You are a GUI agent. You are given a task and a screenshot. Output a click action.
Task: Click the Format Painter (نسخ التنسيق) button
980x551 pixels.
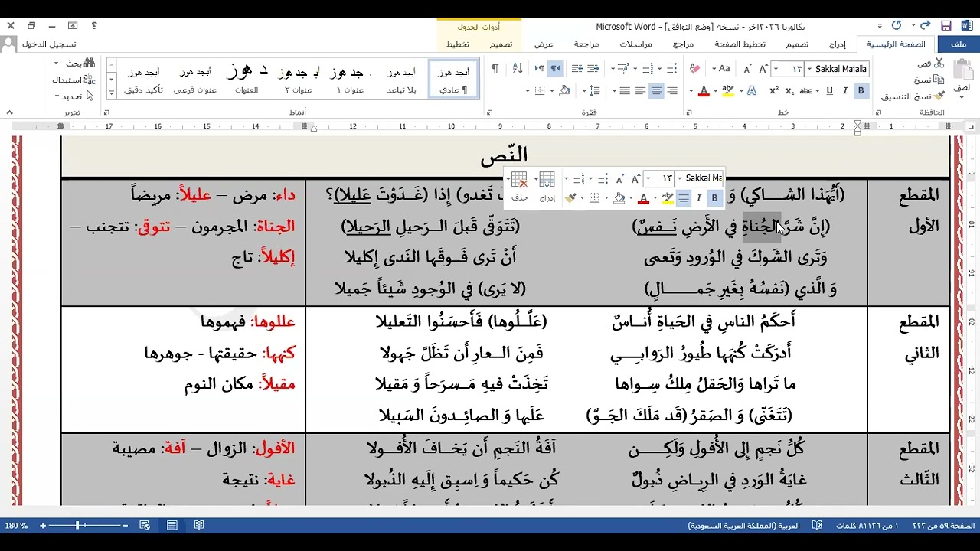[913, 96]
